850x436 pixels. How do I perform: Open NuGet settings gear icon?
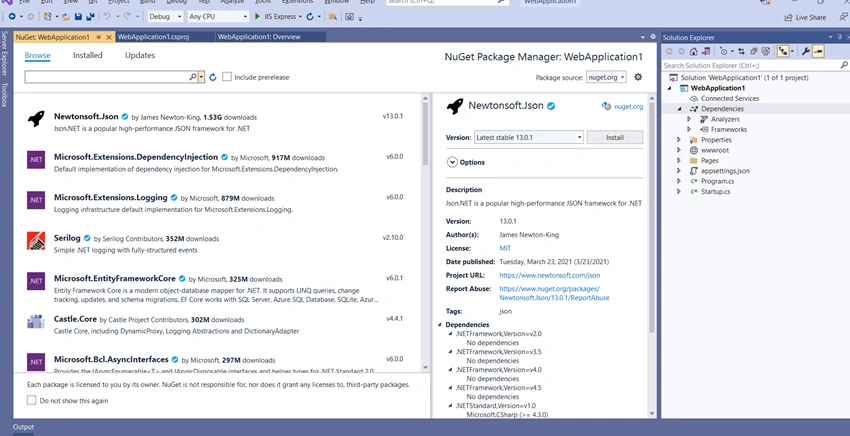point(638,77)
